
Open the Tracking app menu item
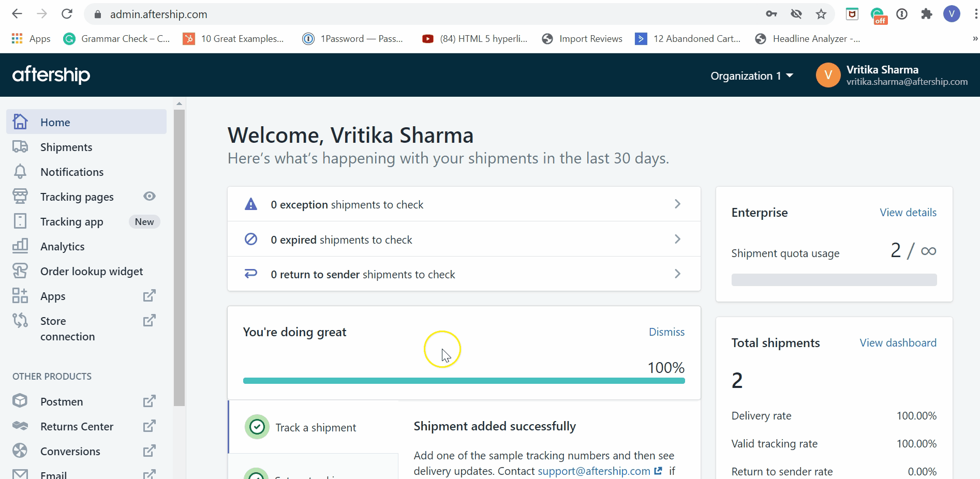[x=72, y=222]
